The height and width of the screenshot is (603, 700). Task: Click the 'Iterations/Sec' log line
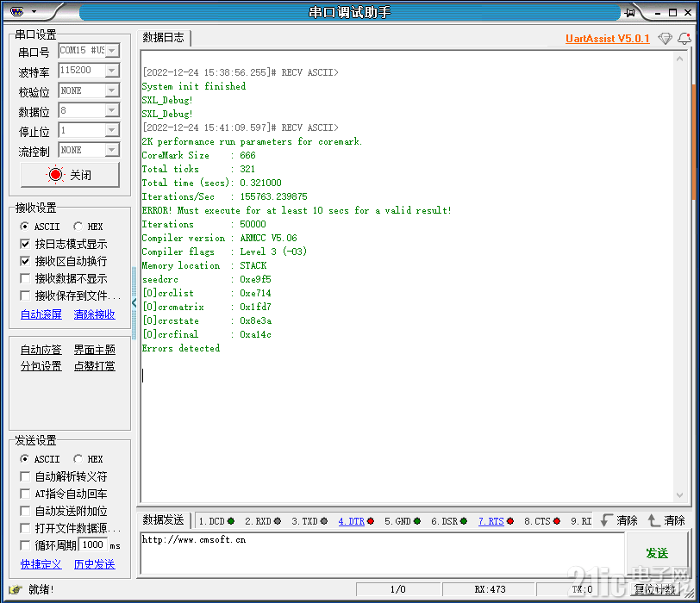tap(224, 196)
